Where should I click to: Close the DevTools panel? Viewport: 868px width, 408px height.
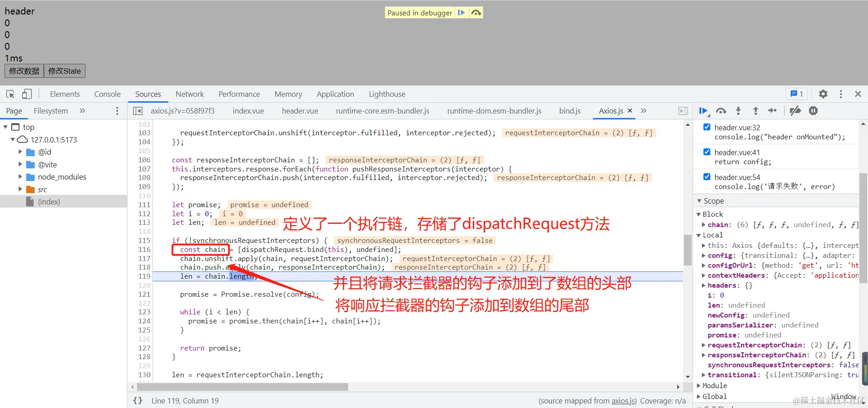(858, 94)
